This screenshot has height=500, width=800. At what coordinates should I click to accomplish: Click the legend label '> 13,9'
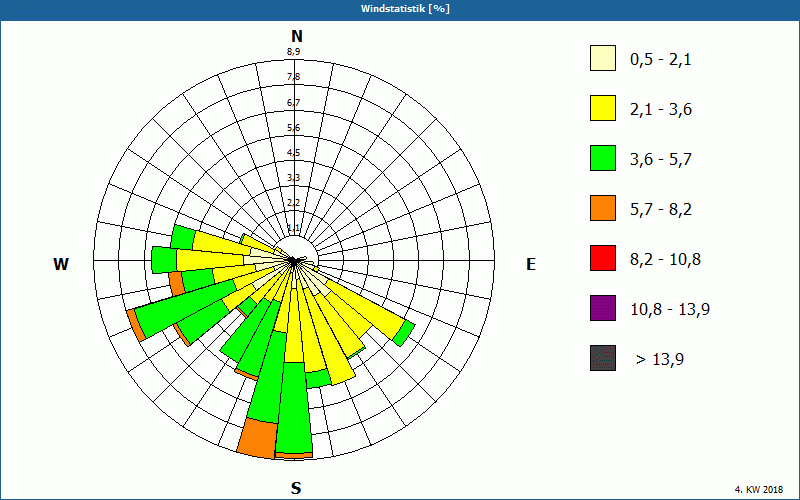coord(660,360)
